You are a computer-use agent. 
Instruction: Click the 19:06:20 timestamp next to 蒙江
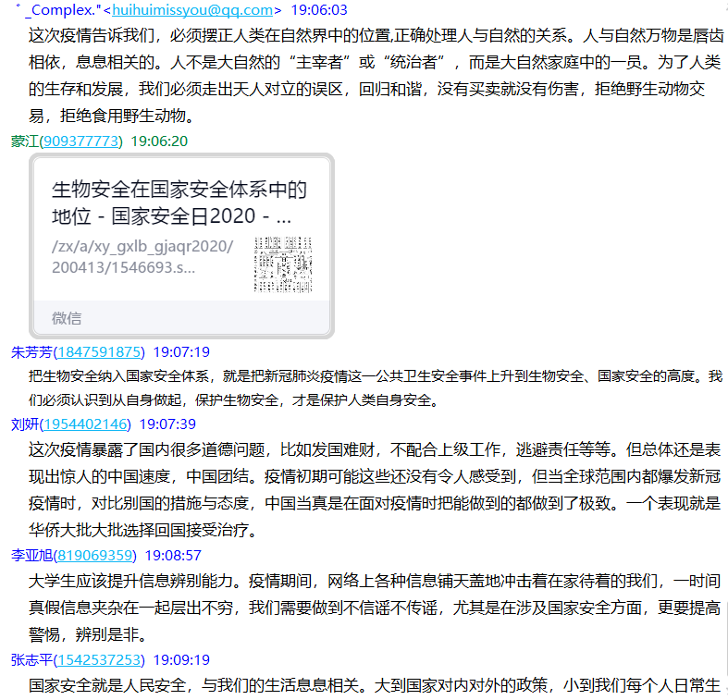(159, 141)
